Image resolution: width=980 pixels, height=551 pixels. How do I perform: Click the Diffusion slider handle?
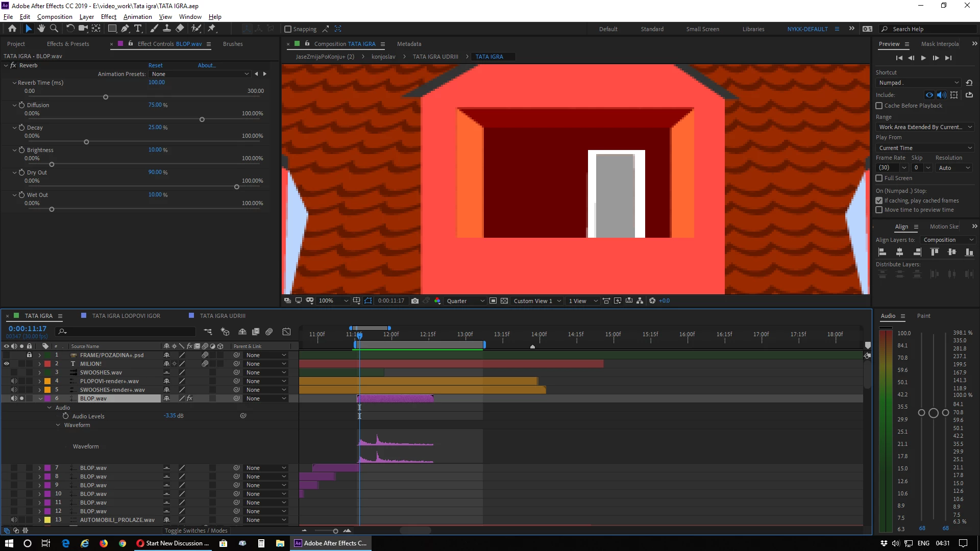pyautogui.click(x=202, y=119)
